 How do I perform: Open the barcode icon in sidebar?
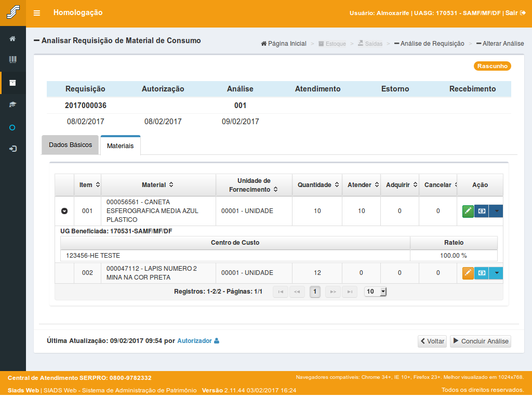(x=12, y=60)
